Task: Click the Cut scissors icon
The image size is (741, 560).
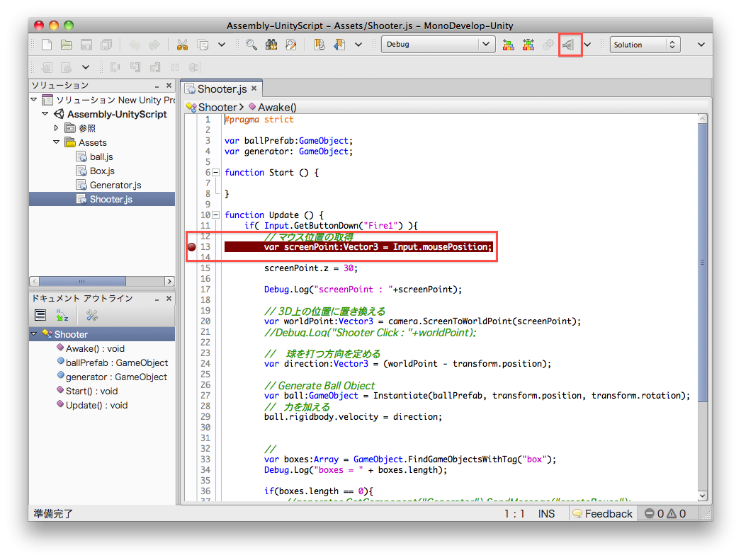Action: click(x=182, y=45)
